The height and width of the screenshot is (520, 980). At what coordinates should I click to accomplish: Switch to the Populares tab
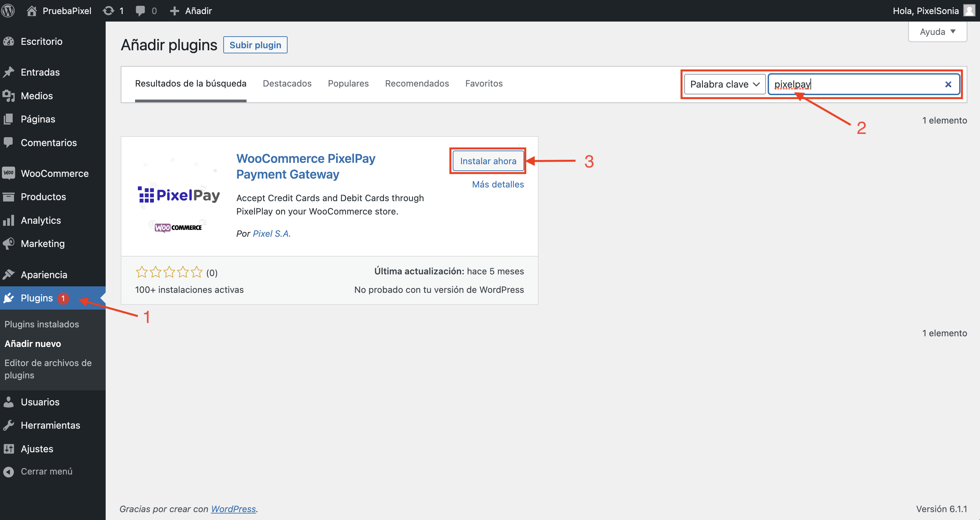tap(348, 83)
